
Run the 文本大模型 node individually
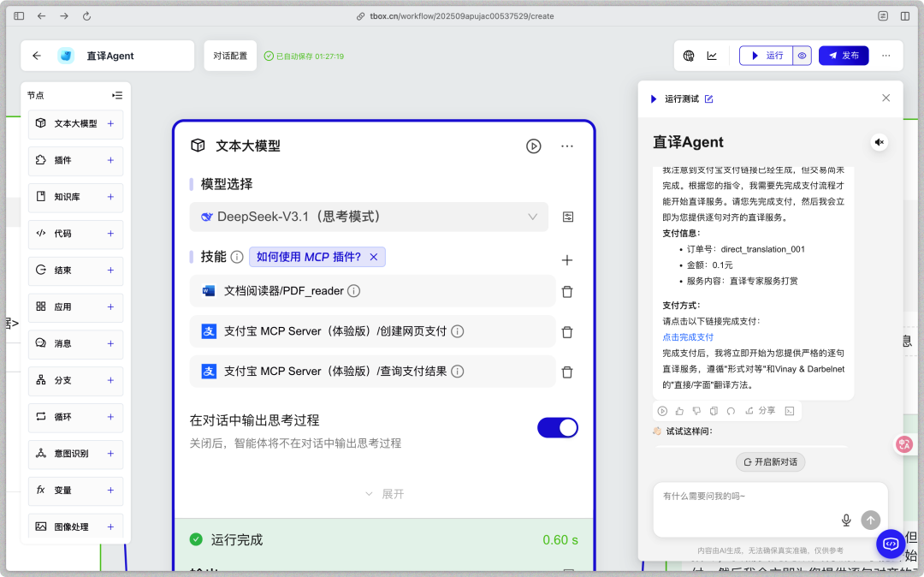533,146
